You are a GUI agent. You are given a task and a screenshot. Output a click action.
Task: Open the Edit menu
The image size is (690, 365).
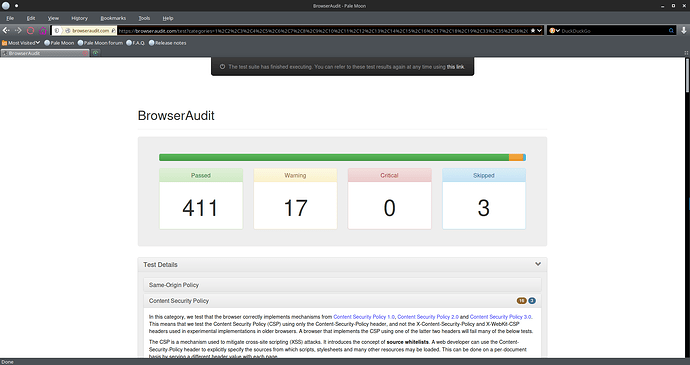[x=31, y=18]
